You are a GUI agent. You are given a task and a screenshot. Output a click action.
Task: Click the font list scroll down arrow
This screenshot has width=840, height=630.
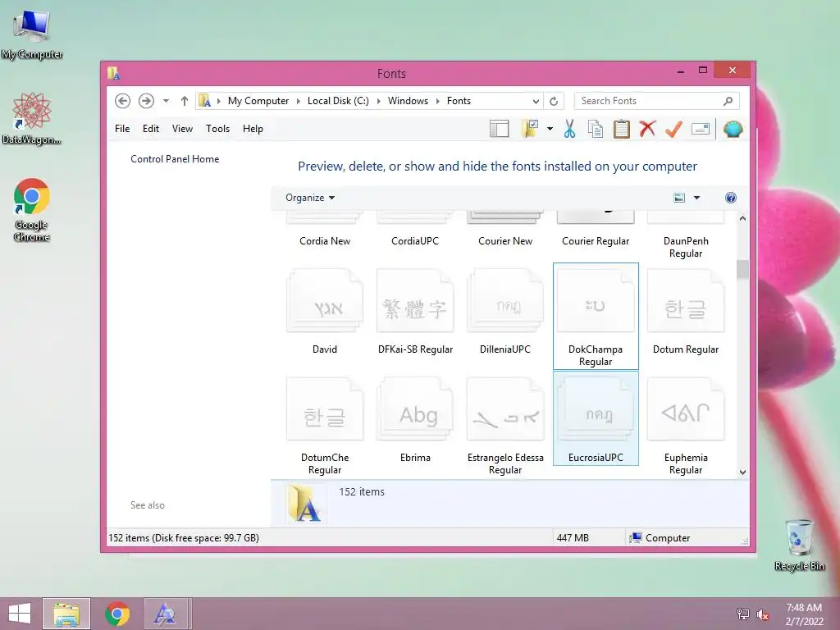742,472
